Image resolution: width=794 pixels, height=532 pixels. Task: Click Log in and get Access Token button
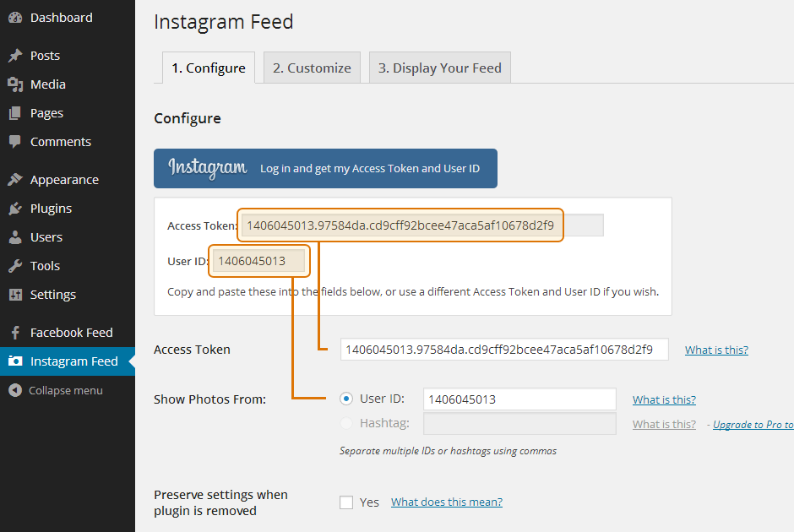pyautogui.click(x=325, y=168)
